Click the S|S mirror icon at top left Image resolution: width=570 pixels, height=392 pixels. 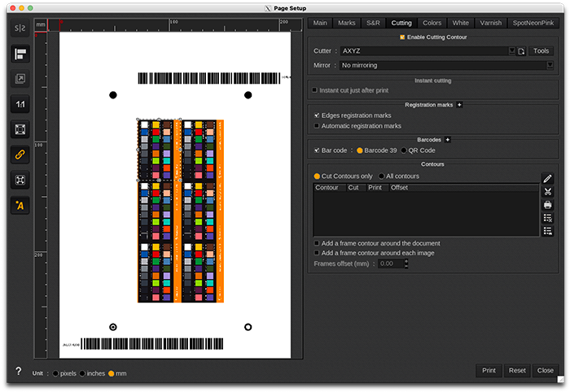pyautogui.click(x=20, y=28)
